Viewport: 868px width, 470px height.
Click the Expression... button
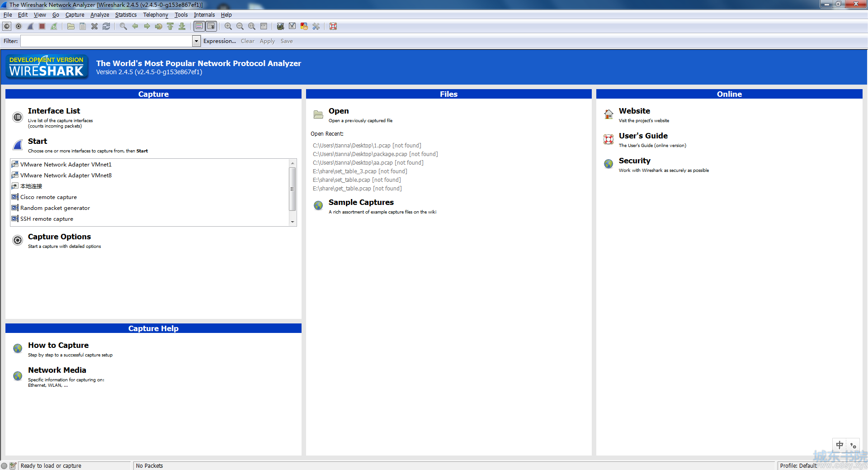coord(220,41)
